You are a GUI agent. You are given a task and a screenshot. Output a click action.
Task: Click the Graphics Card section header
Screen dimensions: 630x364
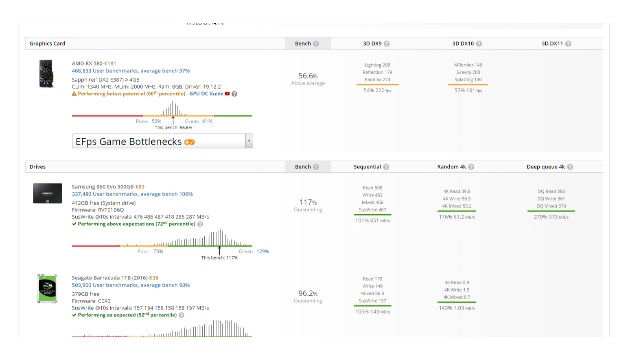[47, 44]
